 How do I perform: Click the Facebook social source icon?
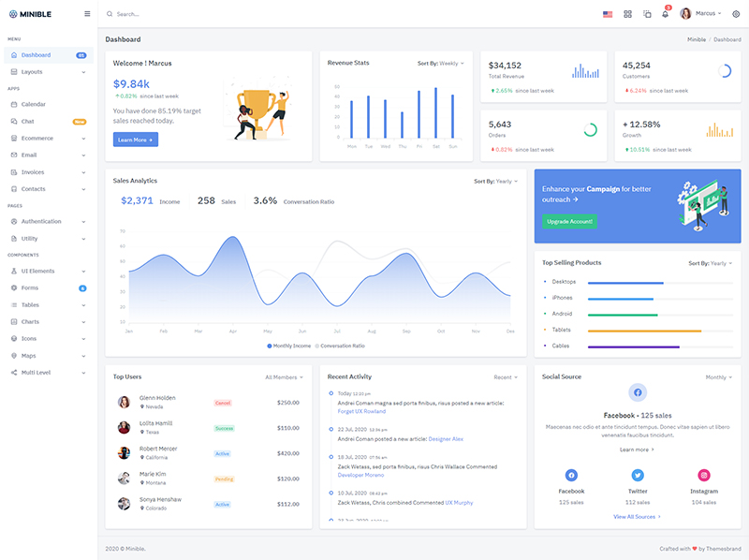pos(571,476)
